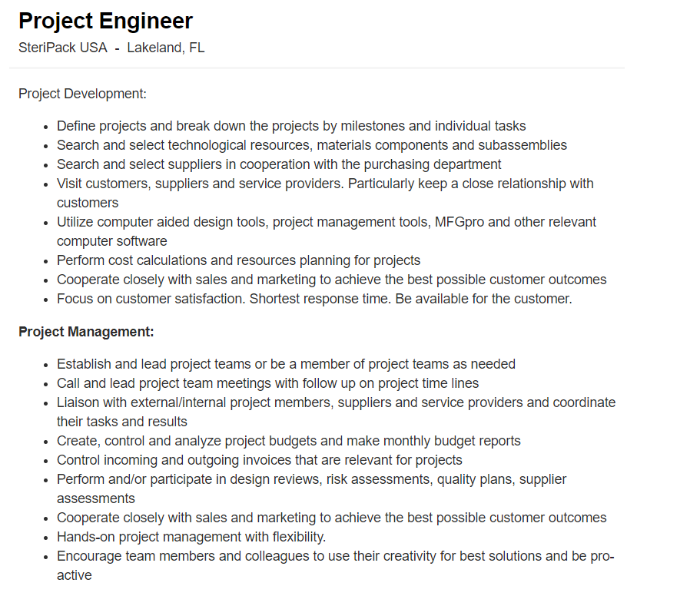
Task: Click the bullet about defining projects by milestones
Action: 291,126
